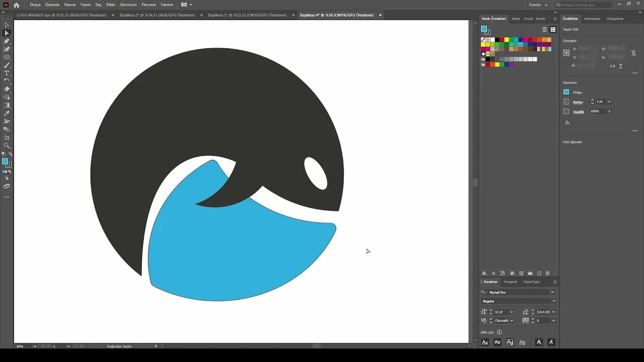Screen dimensions: 644x362
Task: Open Paragraf tab in character panel
Action: click(510, 282)
